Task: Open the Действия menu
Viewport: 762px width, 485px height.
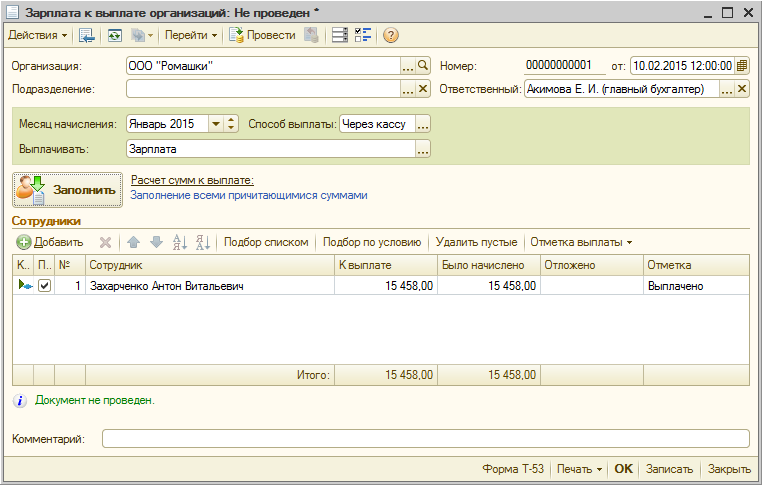Action: [x=38, y=35]
